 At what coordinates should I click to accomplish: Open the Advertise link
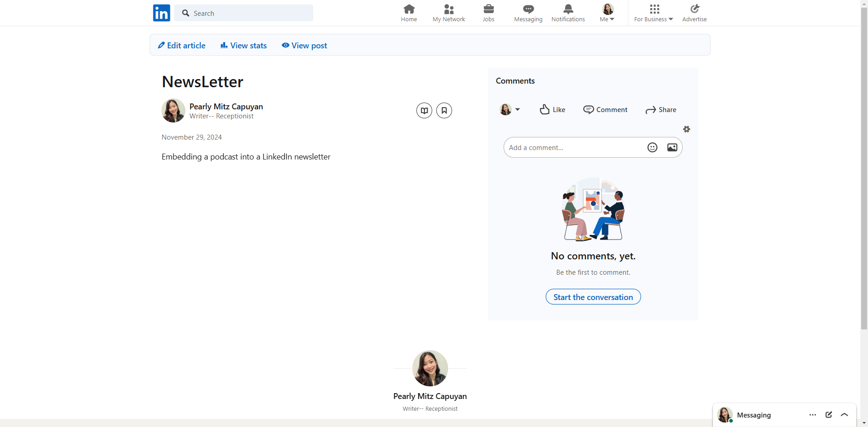(x=694, y=13)
